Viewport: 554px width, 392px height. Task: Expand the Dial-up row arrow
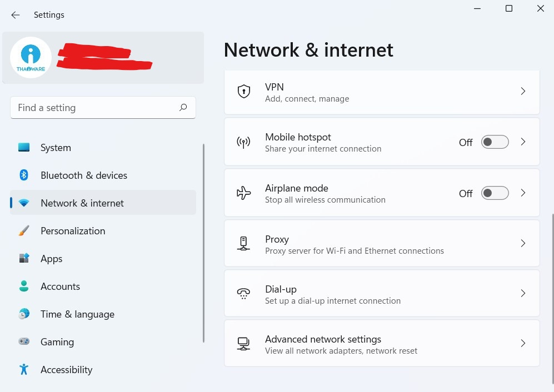click(523, 293)
